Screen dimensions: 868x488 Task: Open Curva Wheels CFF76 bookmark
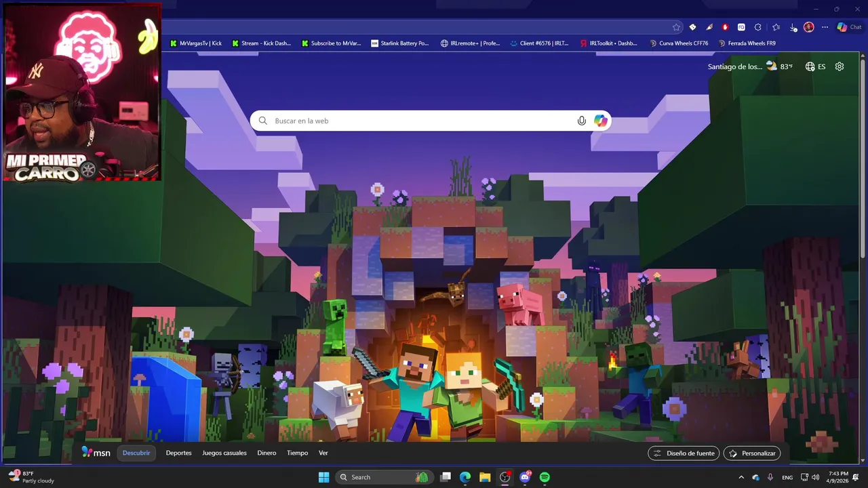[679, 43]
